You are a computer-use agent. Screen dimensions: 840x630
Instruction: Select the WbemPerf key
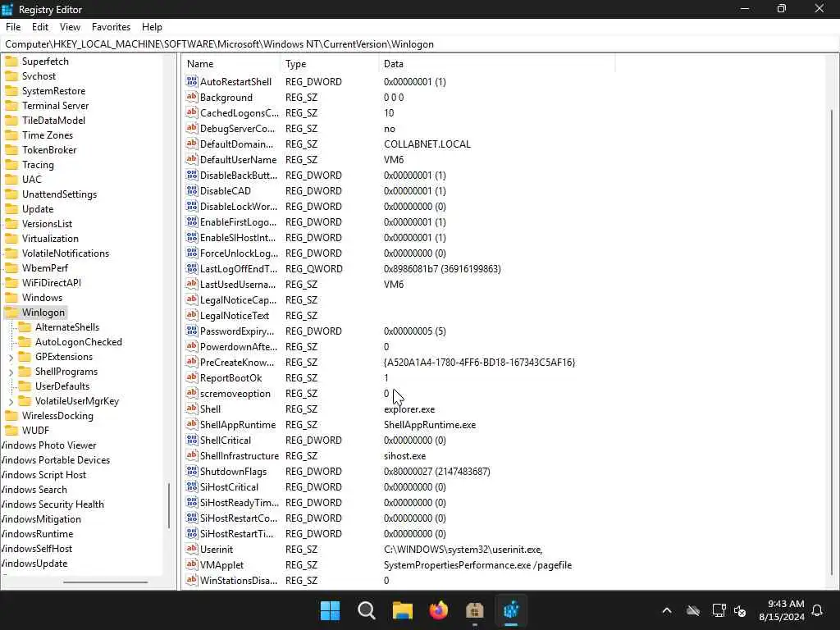click(45, 268)
